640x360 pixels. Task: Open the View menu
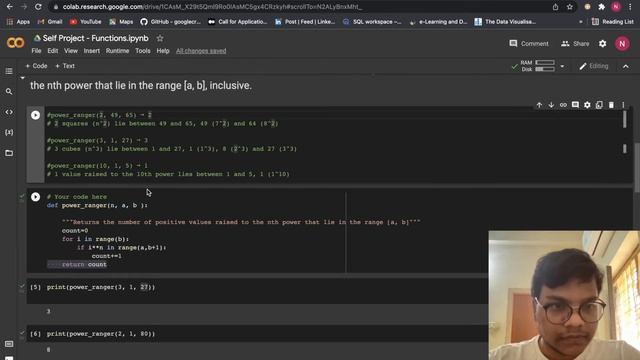coord(71,51)
